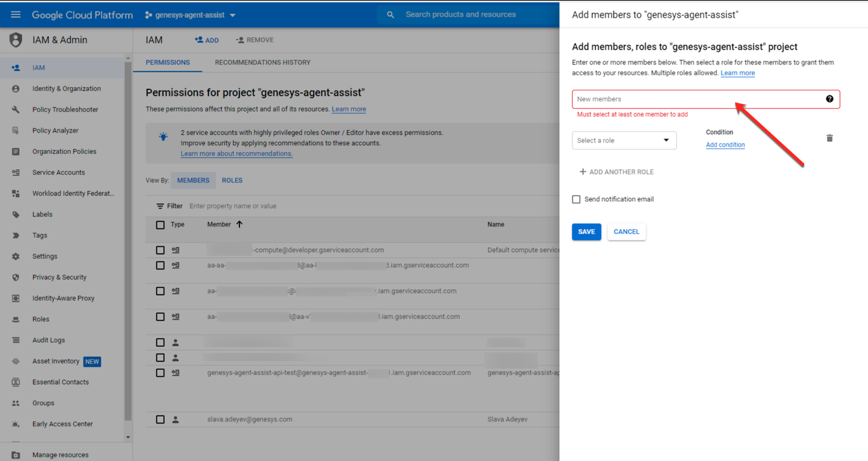Switch to the Recommendations History tab
Viewport: 868px width, 461px height.
pyautogui.click(x=263, y=62)
